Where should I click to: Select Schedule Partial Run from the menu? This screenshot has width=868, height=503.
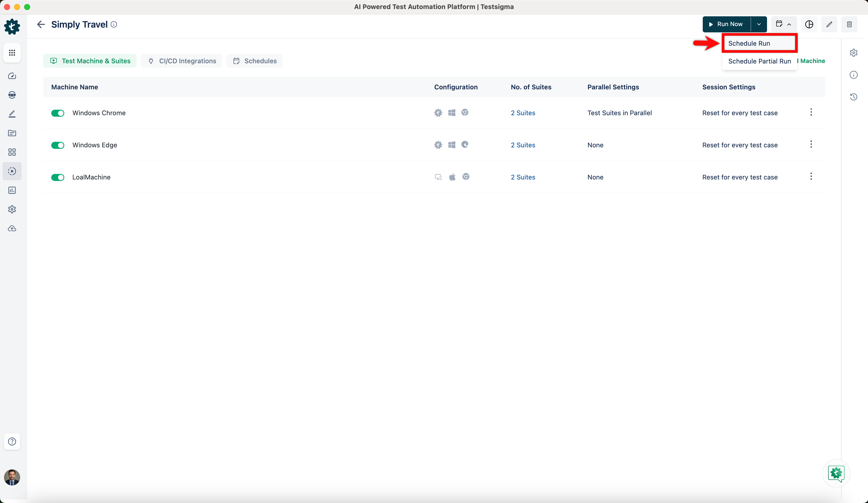coord(759,61)
